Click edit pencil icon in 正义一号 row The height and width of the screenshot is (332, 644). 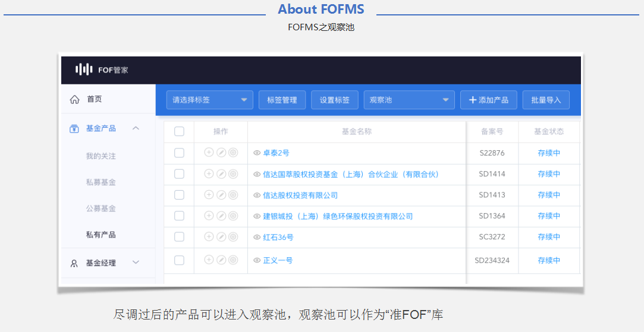point(221,260)
